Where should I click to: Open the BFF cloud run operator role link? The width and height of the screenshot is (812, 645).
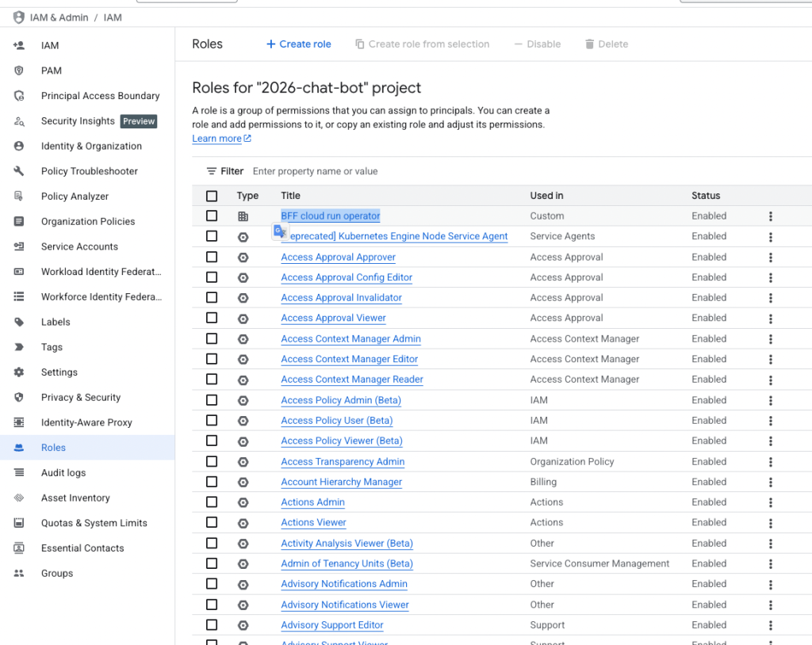point(331,216)
